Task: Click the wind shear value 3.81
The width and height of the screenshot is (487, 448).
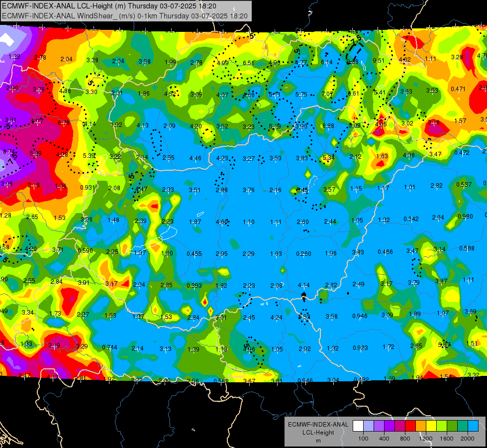Action: click(x=10, y=119)
